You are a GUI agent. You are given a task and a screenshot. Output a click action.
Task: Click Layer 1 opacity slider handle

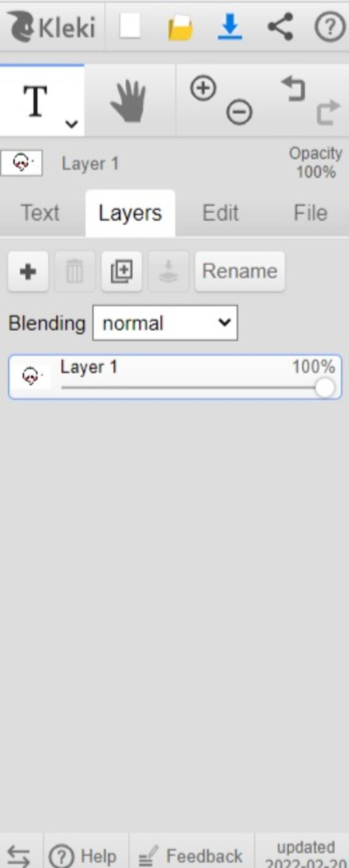click(324, 388)
